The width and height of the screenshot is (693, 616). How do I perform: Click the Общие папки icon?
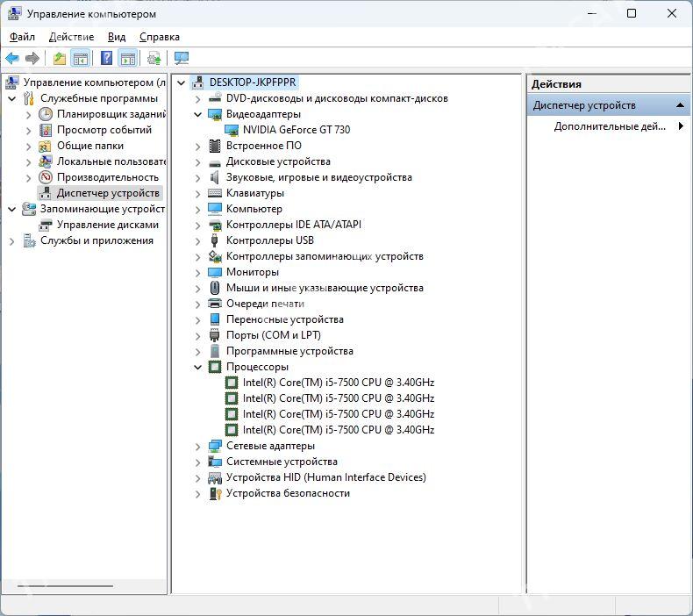pos(45,146)
